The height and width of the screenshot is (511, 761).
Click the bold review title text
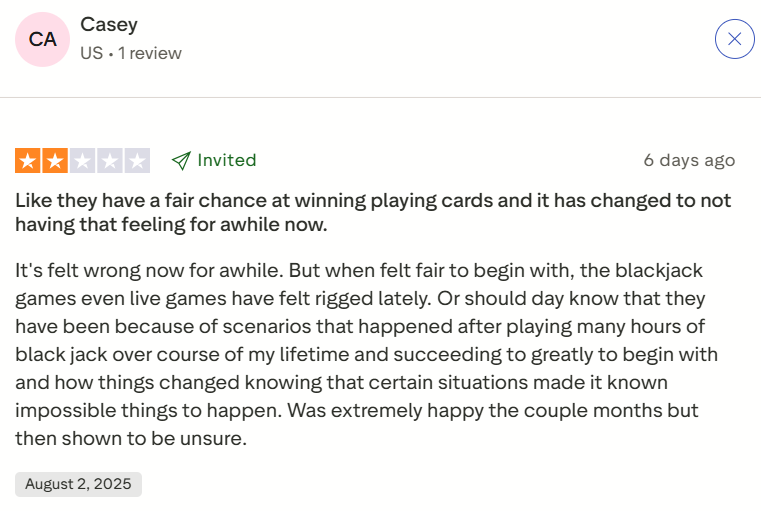point(373,212)
